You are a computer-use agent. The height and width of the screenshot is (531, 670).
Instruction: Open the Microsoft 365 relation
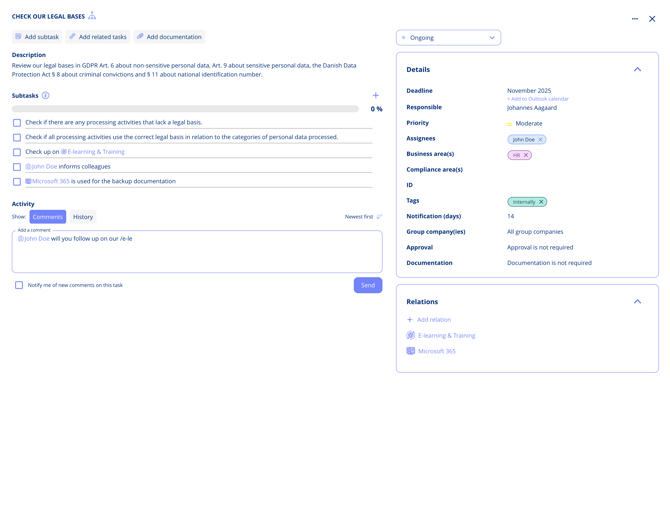point(437,351)
